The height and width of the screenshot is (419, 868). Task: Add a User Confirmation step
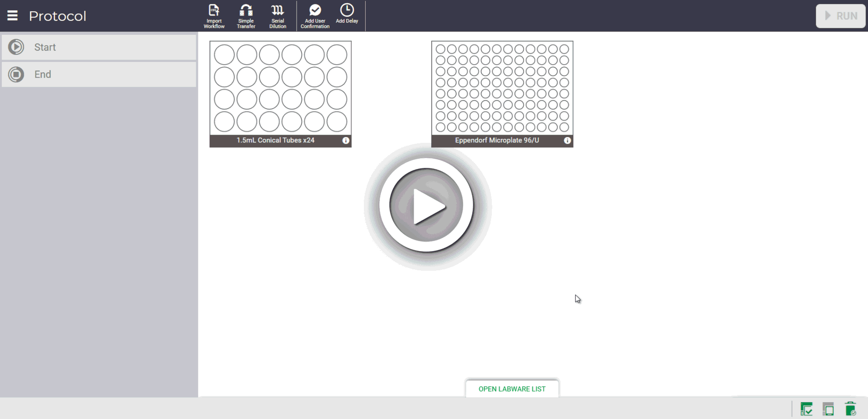tap(315, 16)
